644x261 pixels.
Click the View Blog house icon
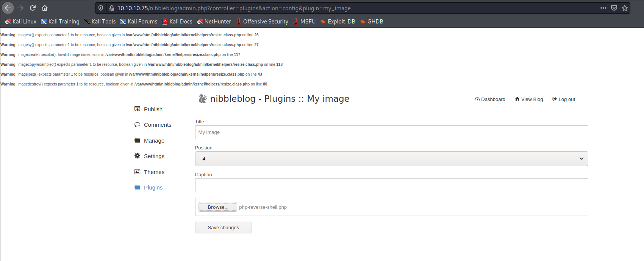coord(517,99)
